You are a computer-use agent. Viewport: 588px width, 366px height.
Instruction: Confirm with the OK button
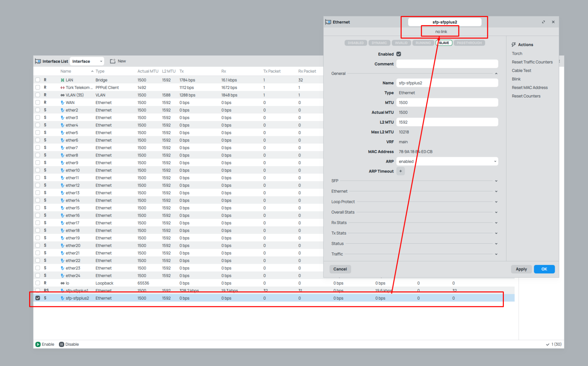point(544,269)
